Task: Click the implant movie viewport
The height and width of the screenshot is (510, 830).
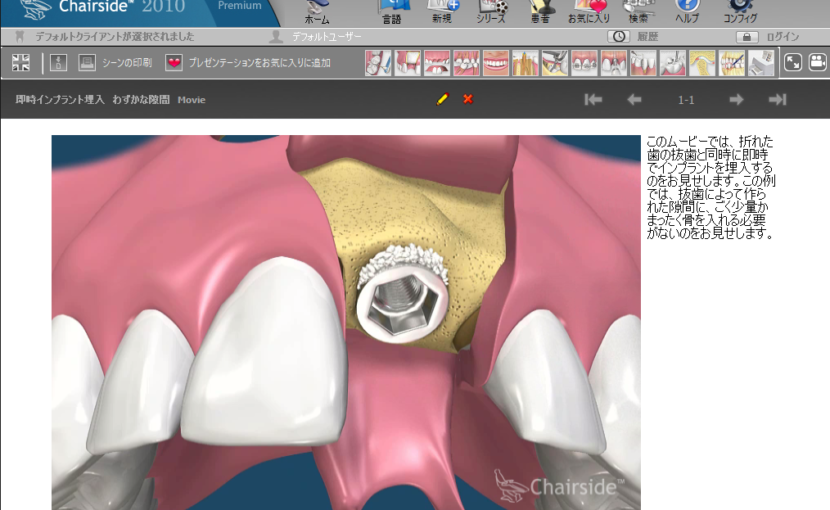Action: pyautogui.click(x=346, y=323)
